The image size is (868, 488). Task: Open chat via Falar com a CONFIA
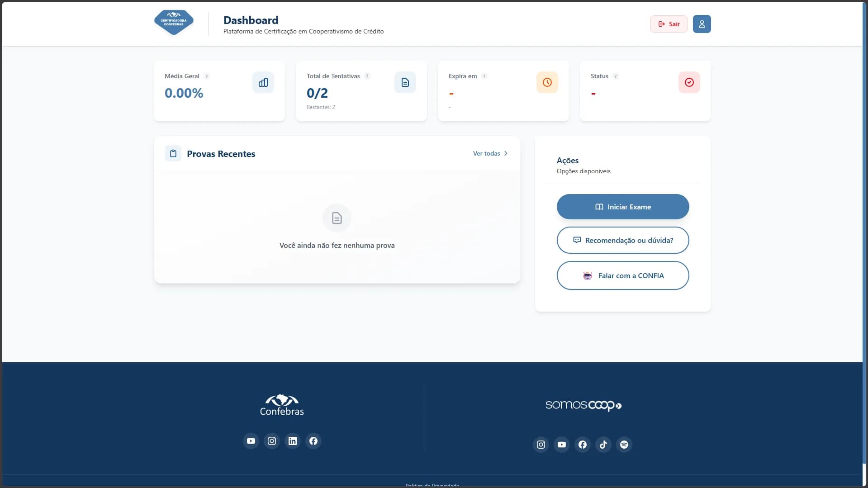pos(623,275)
